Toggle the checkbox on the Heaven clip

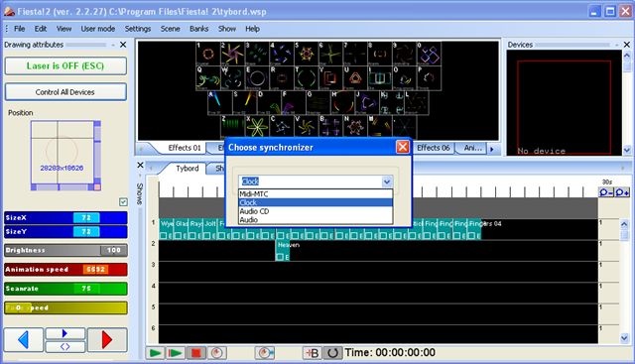click(280, 257)
